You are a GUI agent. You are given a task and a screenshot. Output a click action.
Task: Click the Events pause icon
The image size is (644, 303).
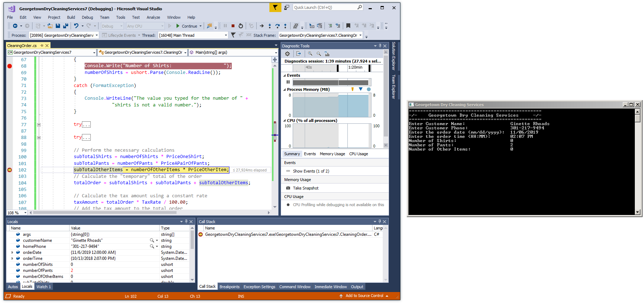[x=288, y=82]
